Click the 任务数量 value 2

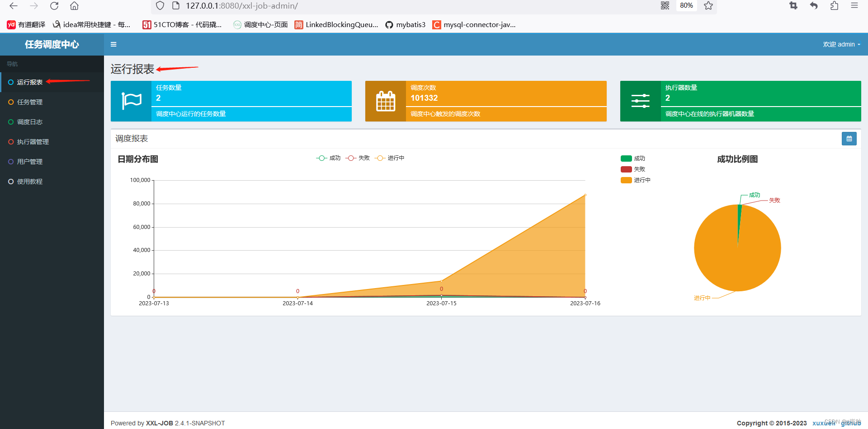tap(158, 98)
